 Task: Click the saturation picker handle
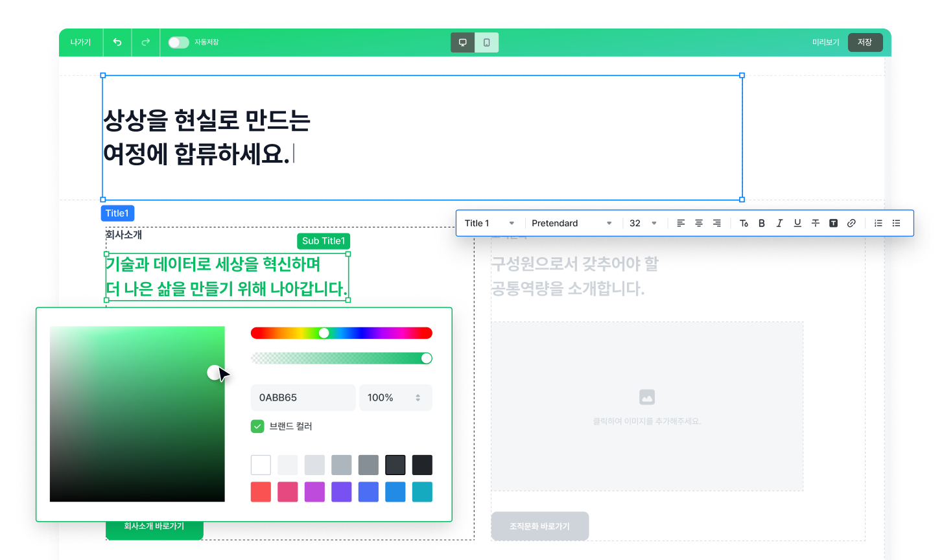tap(214, 372)
